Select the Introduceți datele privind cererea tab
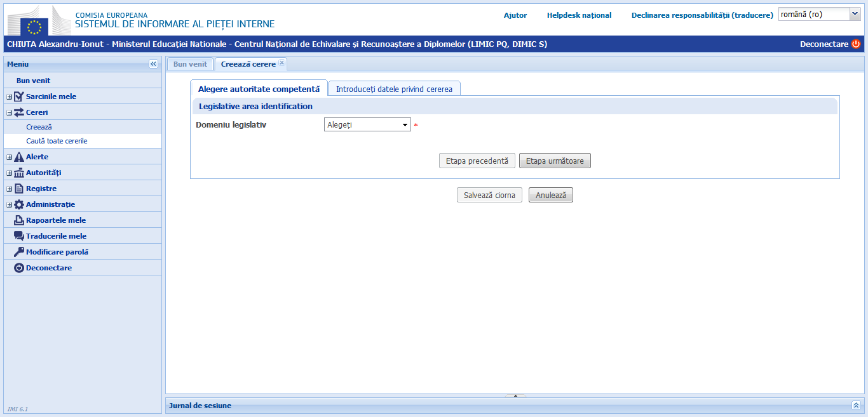Image resolution: width=868 pixels, height=417 pixels. [394, 89]
